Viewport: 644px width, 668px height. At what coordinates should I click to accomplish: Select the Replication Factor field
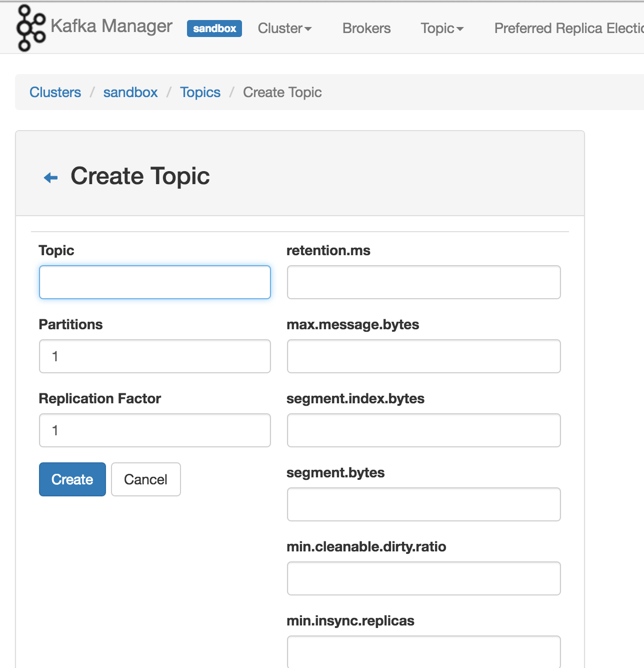[155, 430]
